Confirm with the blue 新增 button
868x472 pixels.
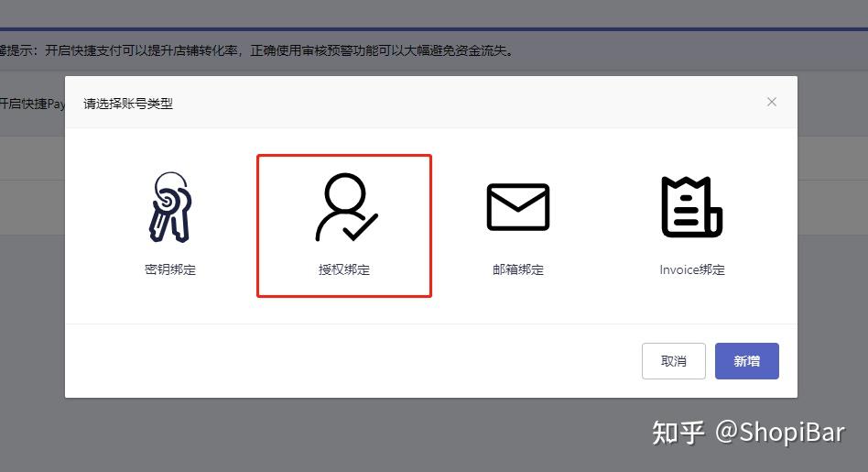point(747,361)
